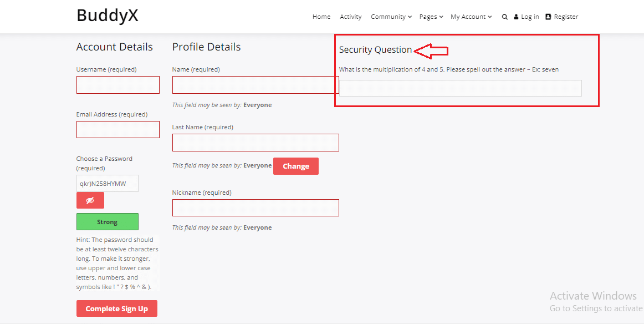Click the user icon next to Log in

click(518, 17)
